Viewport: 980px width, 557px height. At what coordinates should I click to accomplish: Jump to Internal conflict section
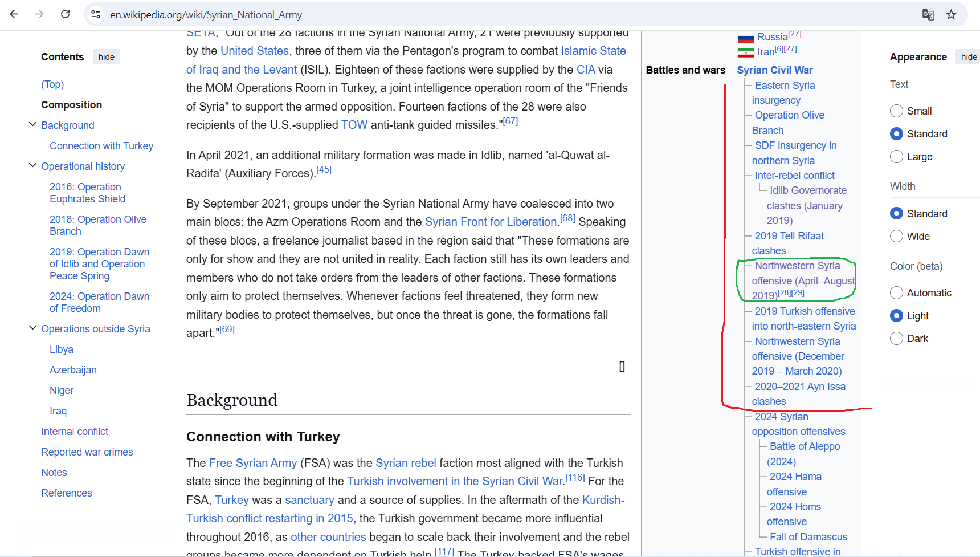pos(75,432)
